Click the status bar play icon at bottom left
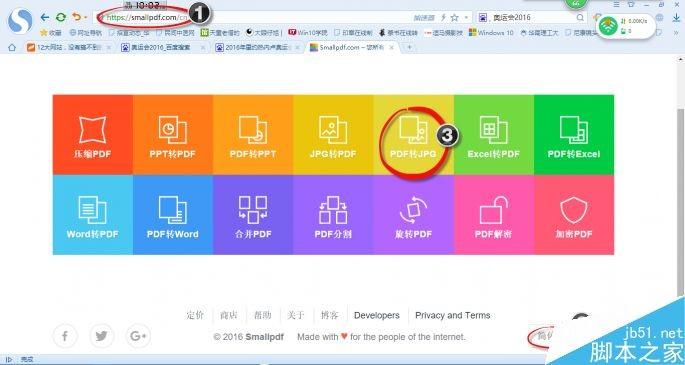 (x=8, y=359)
